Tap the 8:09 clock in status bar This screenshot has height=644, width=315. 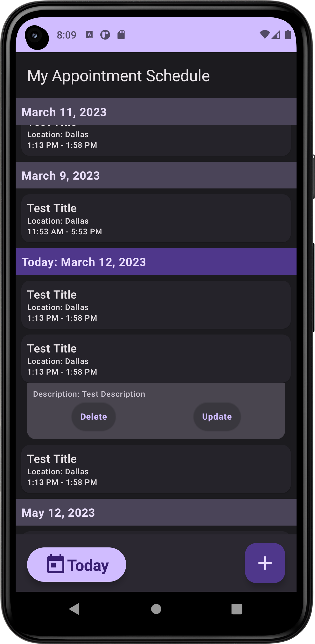click(x=66, y=34)
